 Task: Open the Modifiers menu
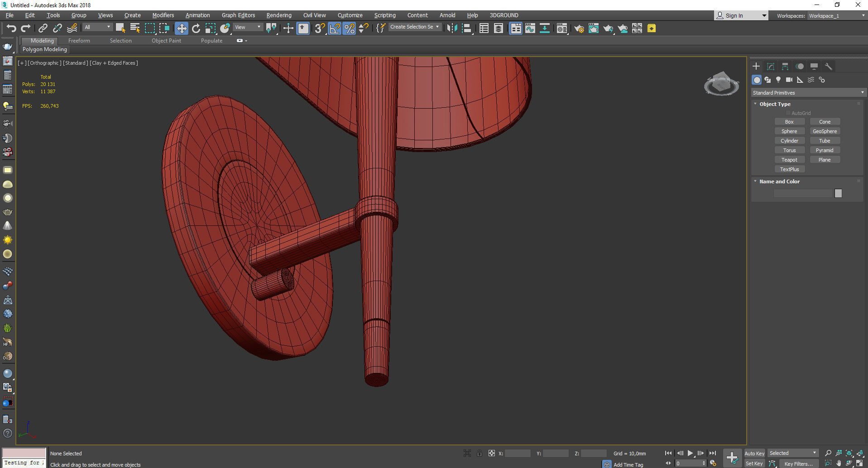163,15
